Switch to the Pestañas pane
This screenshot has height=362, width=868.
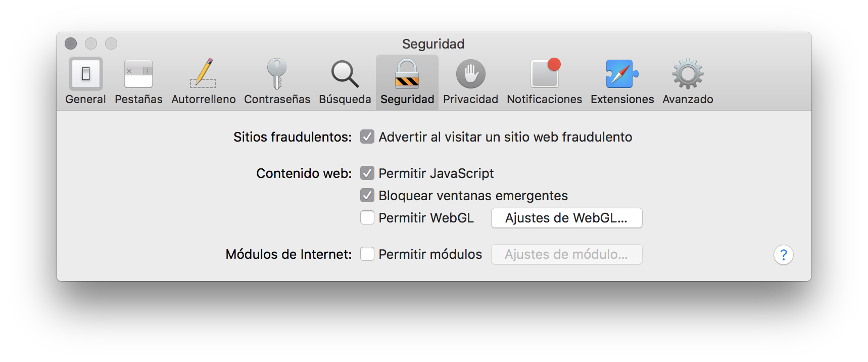tap(138, 82)
